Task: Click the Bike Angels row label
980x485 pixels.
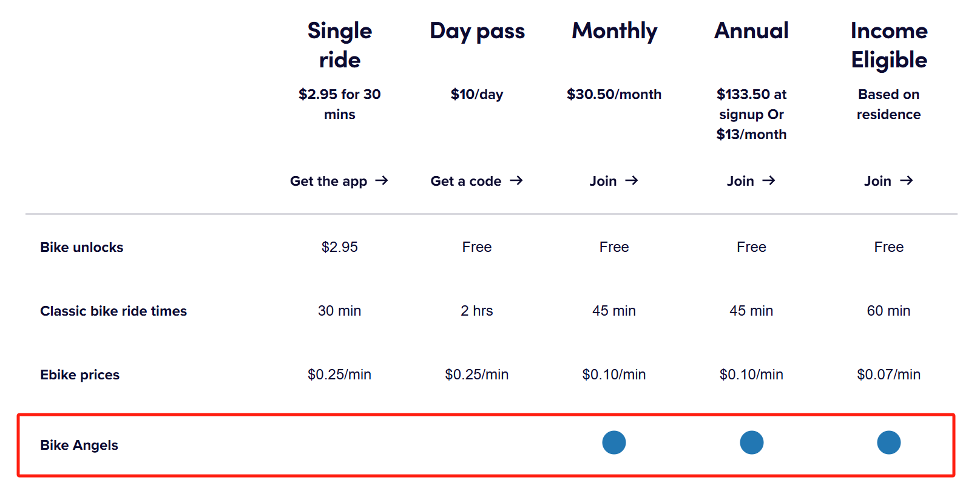Action: [79, 445]
